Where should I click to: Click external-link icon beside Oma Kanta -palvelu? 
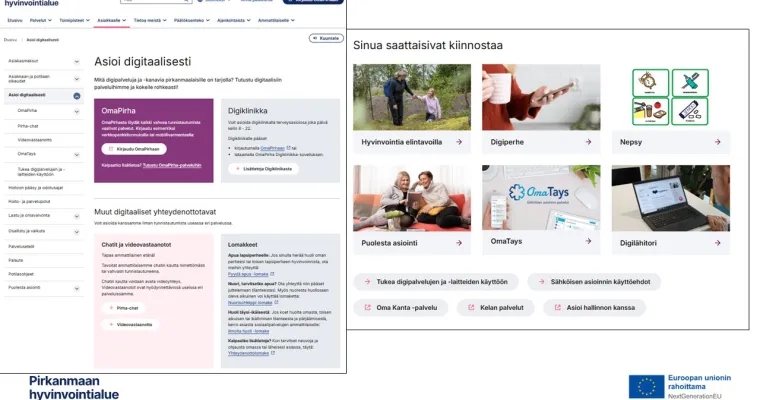coord(367,307)
